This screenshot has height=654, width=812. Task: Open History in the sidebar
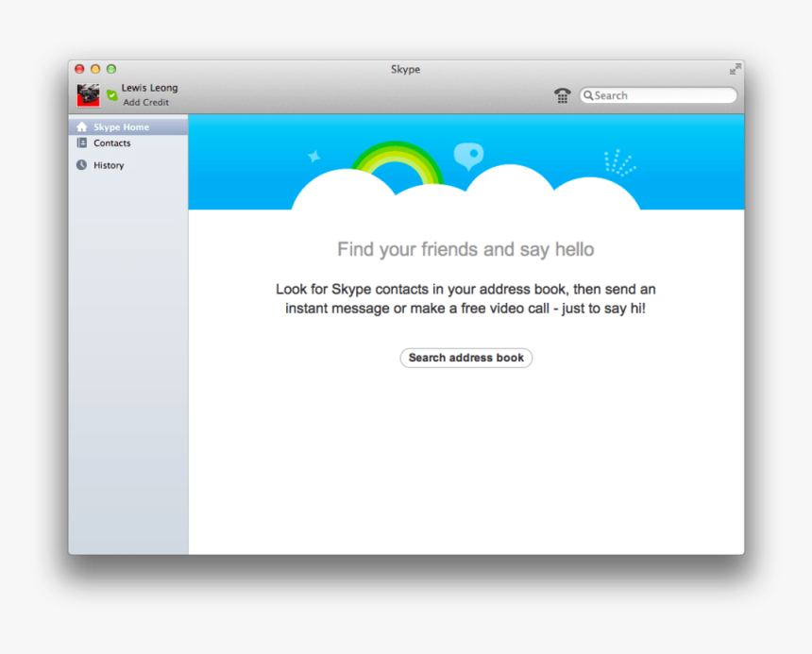[128, 165]
